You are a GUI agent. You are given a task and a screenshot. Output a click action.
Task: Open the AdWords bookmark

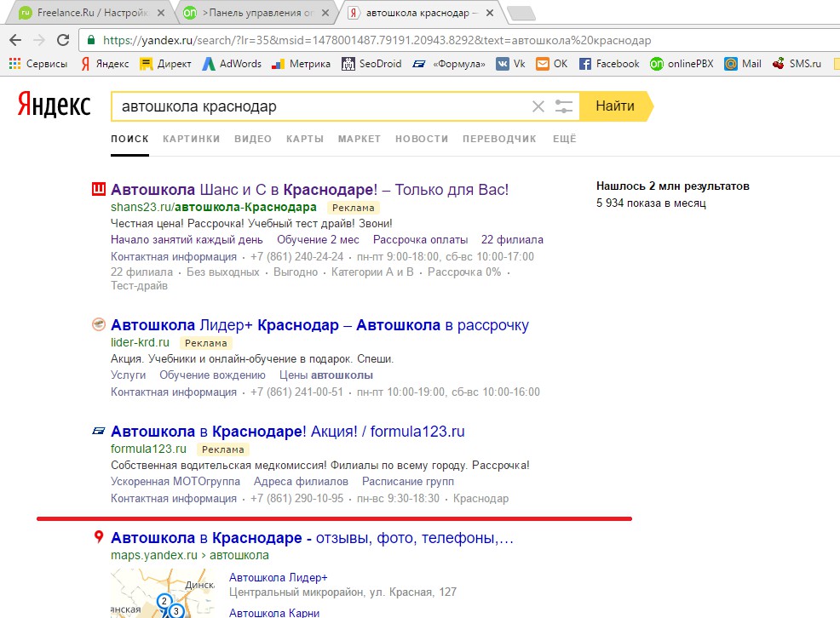pos(232,64)
